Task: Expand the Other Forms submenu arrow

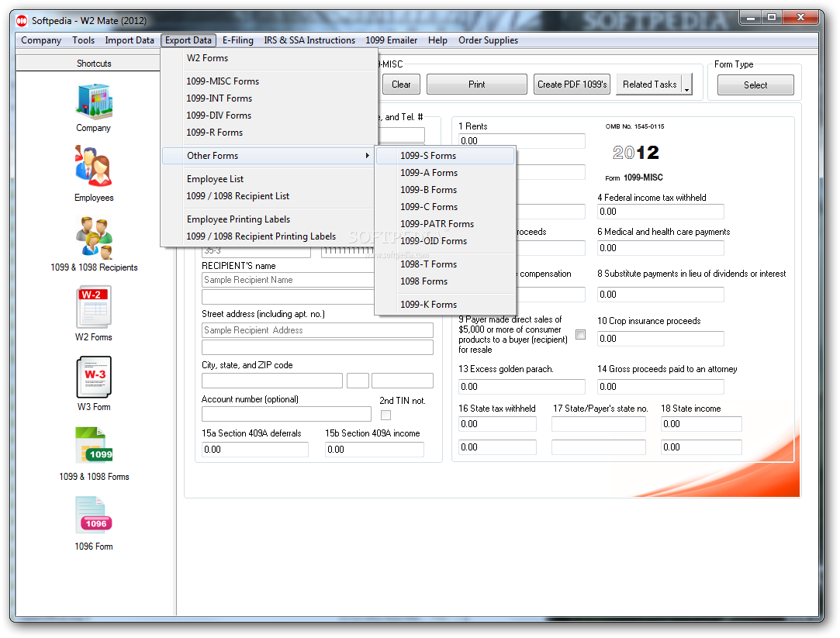Action: 367,156
